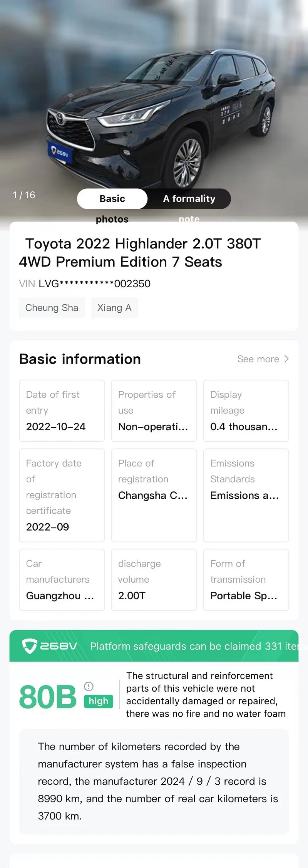Tap the info icon next to 80B
This screenshot has width=308, height=868.
click(x=89, y=686)
